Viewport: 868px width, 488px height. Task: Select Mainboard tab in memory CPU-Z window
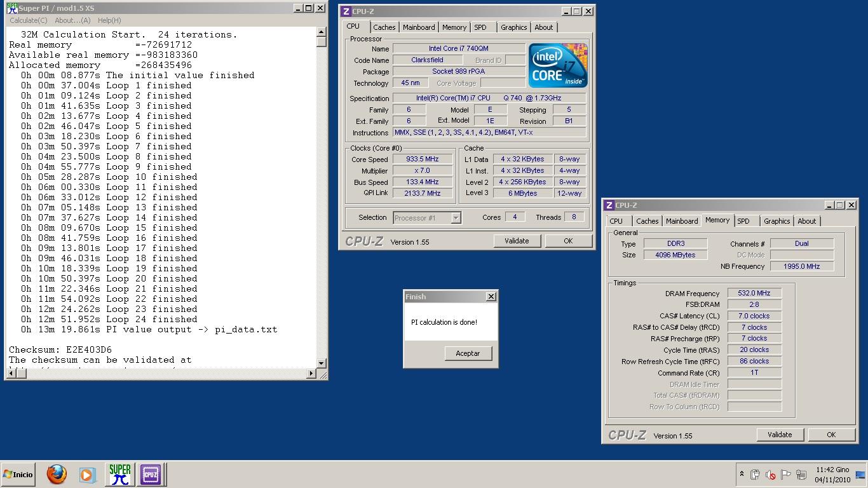pos(682,221)
